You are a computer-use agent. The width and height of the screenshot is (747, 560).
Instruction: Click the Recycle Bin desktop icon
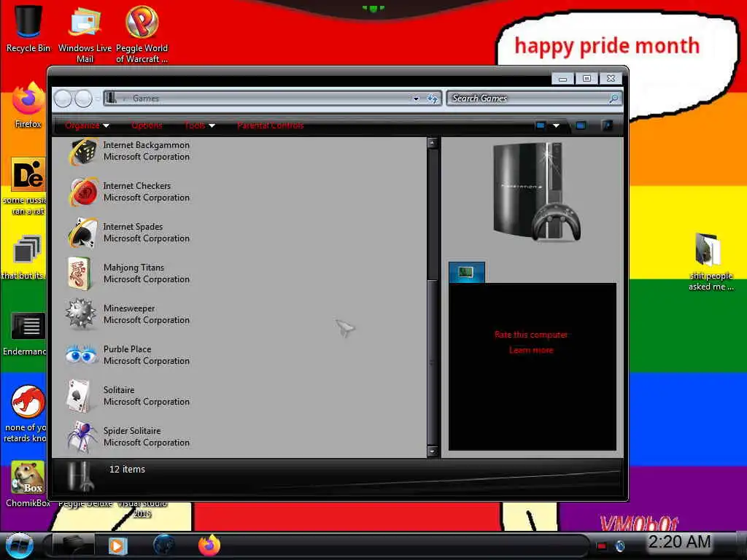coord(28,22)
